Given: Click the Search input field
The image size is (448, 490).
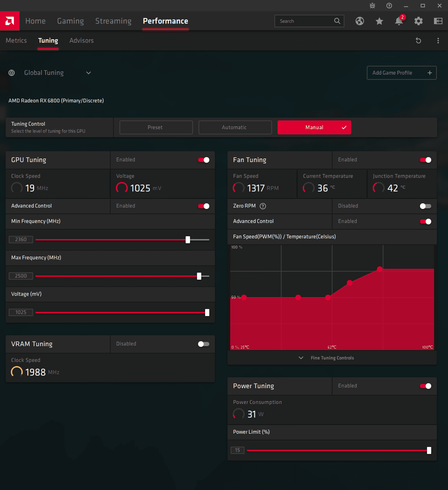Looking at the screenshot, I should [x=309, y=21].
